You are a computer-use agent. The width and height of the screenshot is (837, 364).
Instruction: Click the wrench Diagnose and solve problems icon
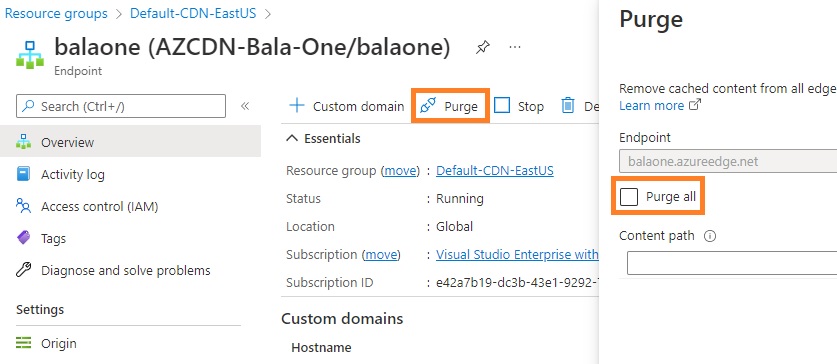pyautogui.click(x=23, y=270)
